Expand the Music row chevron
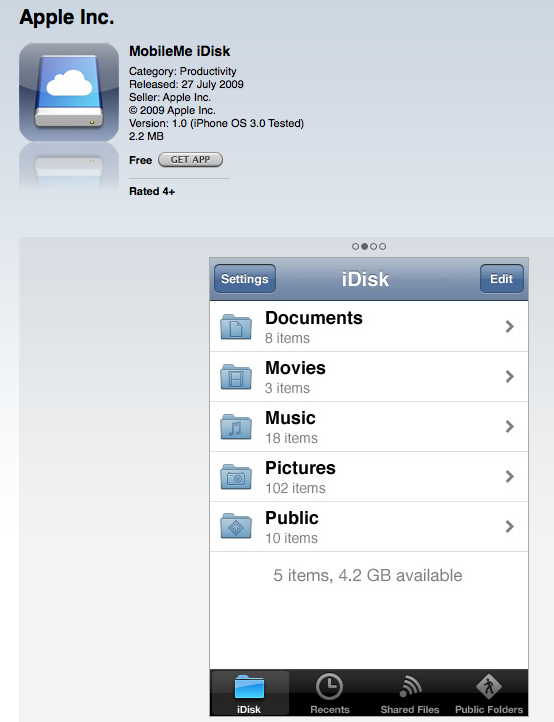Viewport: 554px width, 722px height. click(x=509, y=426)
